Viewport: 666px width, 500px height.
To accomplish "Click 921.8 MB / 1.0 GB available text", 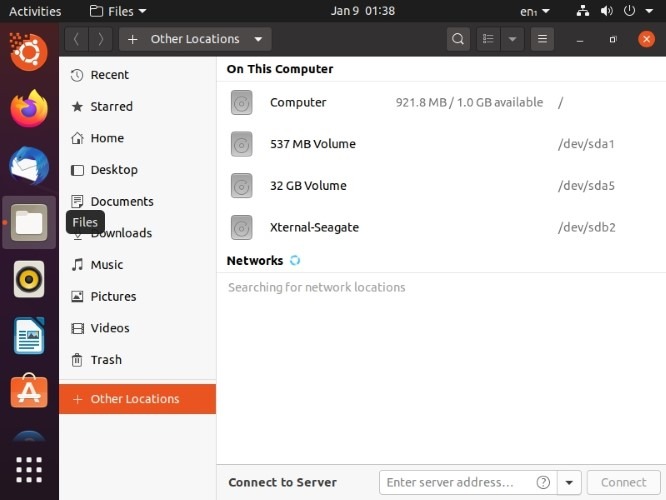I will (x=469, y=102).
